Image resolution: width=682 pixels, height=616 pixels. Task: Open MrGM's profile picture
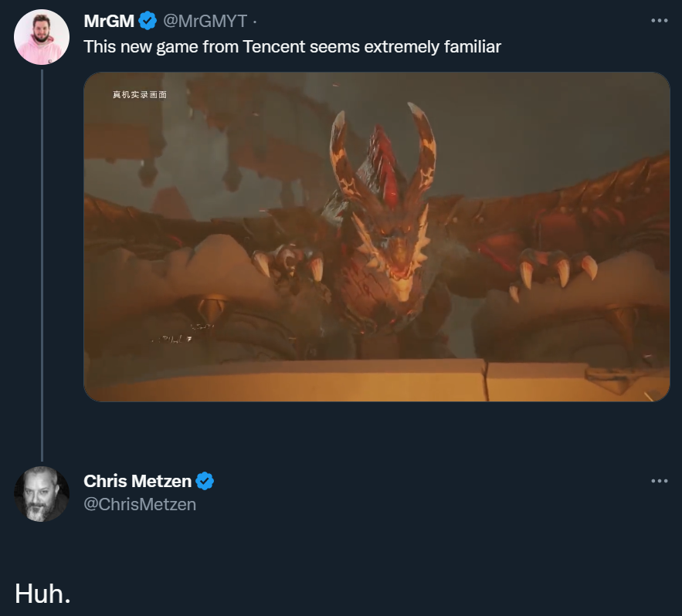pyautogui.click(x=42, y=37)
